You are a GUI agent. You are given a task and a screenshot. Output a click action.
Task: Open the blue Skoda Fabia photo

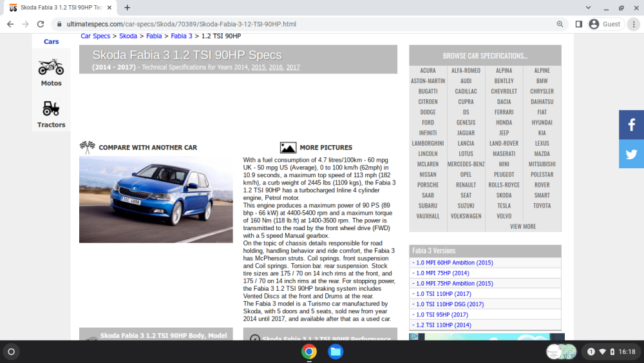tap(156, 200)
